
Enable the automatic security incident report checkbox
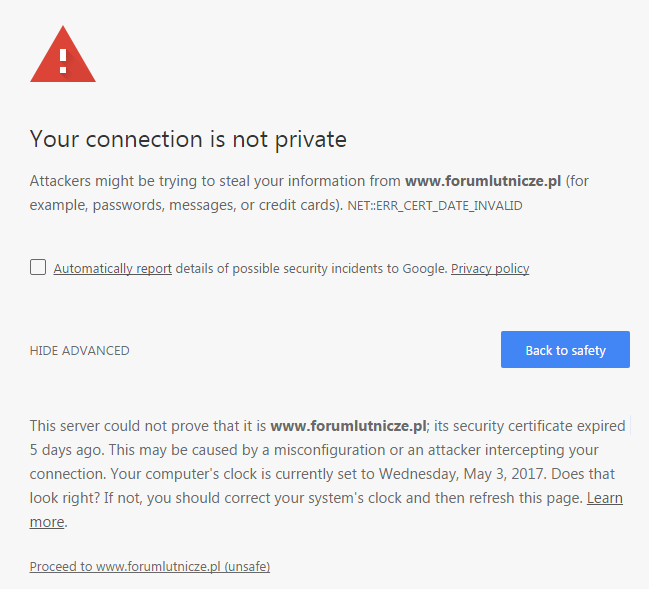(x=38, y=267)
